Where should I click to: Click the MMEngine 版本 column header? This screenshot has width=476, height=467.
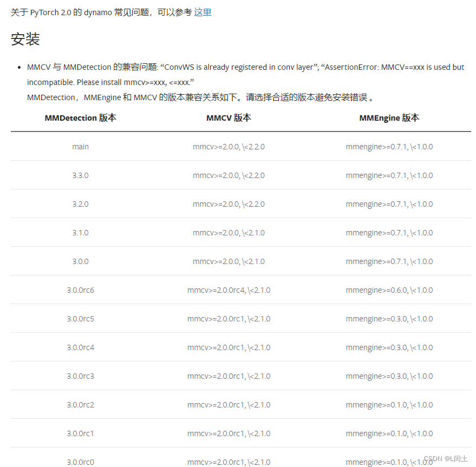click(389, 117)
